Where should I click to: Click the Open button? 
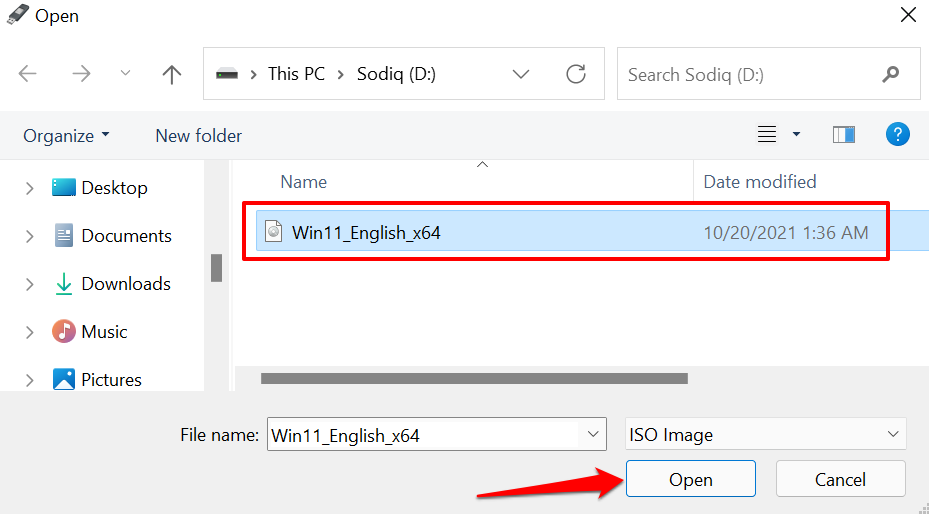click(690, 480)
